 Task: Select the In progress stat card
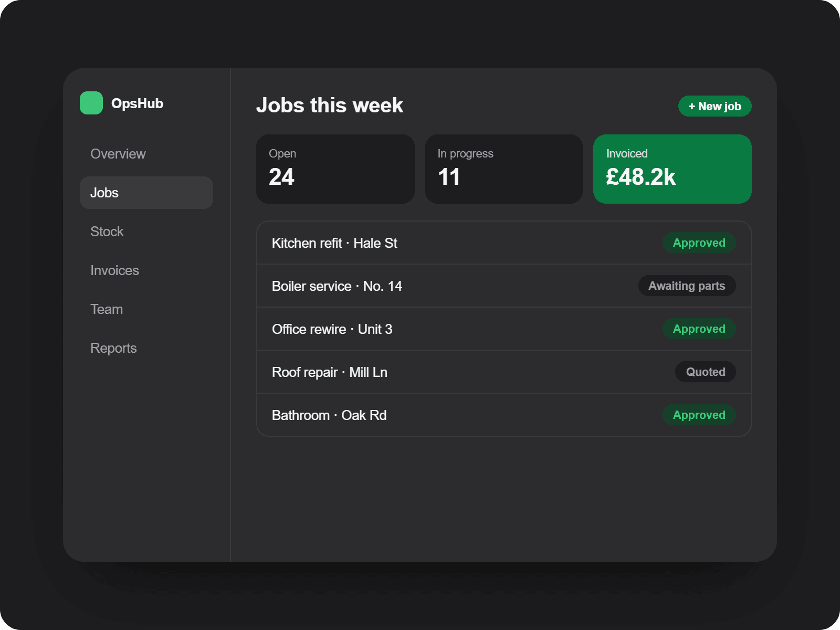point(504,169)
